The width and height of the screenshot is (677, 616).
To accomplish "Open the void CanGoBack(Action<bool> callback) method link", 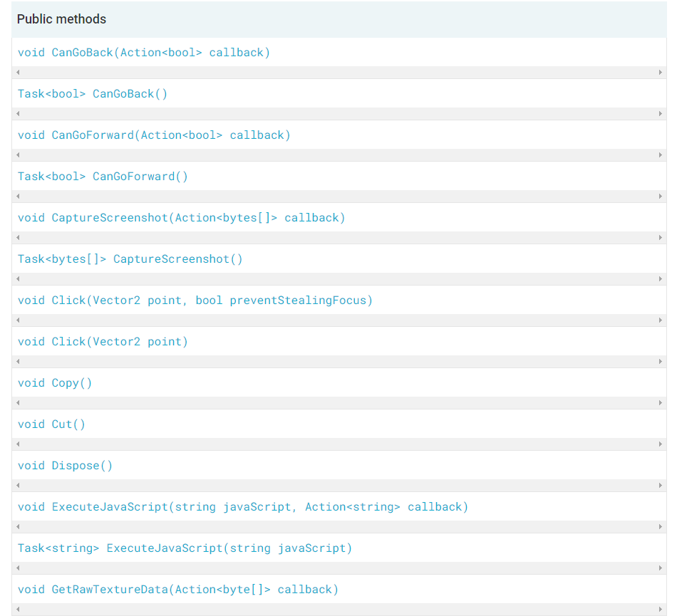I will [x=144, y=53].
